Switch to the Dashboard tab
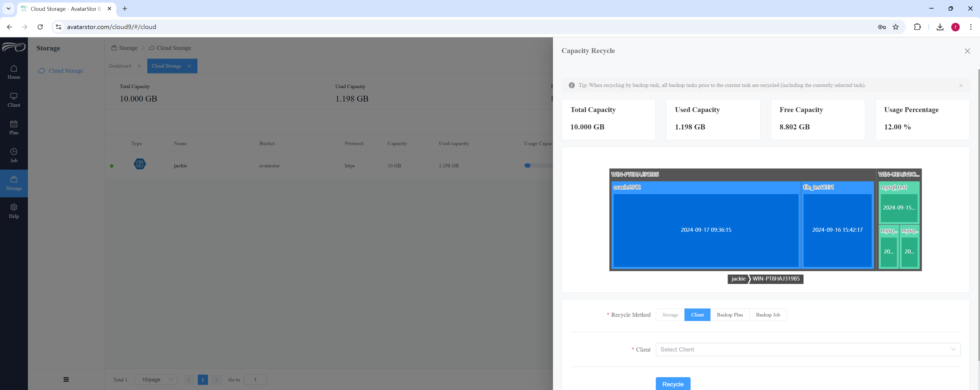This screenshot has height=390, width=980. click(120, 66)
